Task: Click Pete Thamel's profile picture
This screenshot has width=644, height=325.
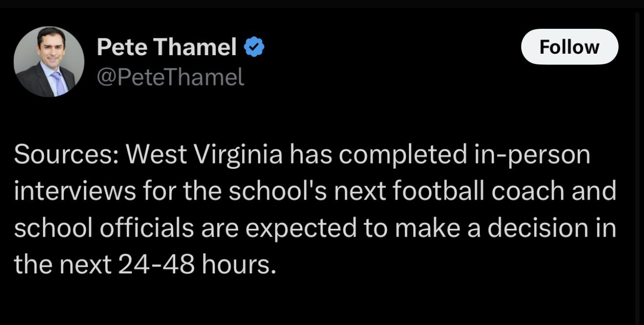Action: [x=49, y=61]
